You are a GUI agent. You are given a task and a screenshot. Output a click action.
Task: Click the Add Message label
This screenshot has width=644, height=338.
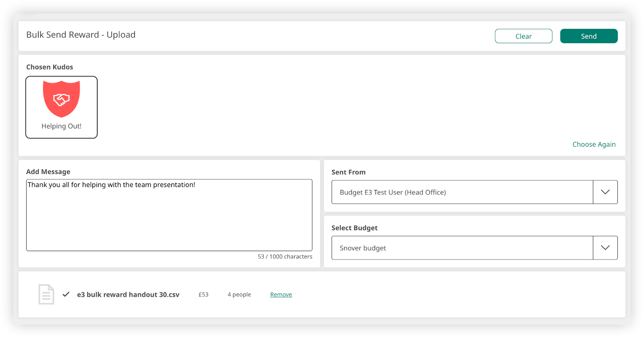[x=48, y=172]
